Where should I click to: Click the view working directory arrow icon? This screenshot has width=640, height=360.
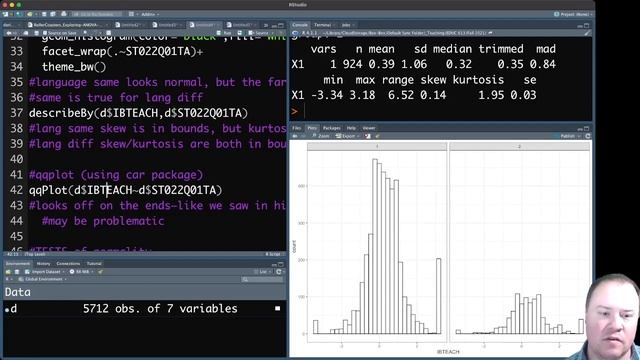(x=490, y=33)
